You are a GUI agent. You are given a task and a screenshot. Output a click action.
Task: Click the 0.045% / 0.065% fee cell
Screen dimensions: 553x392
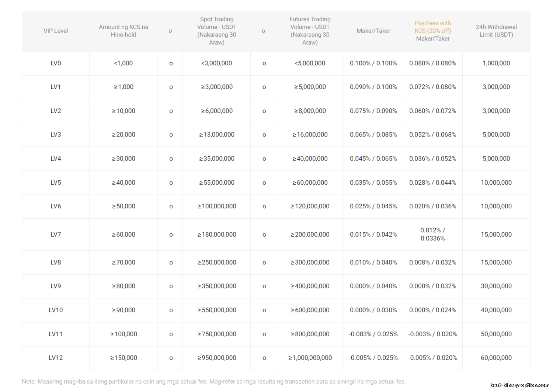(373, 159)
